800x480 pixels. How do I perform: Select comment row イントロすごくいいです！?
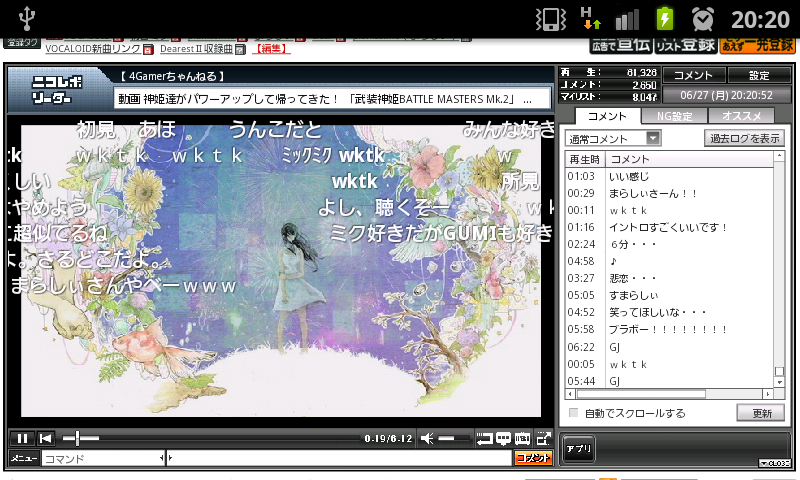coord(669,227)
